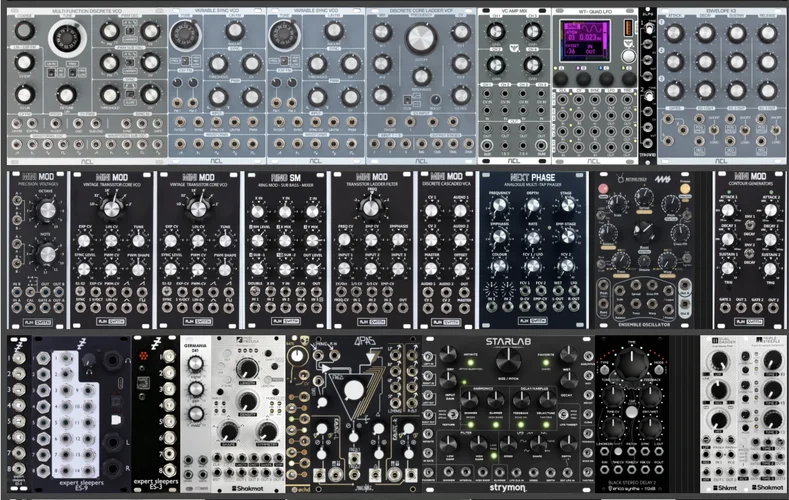
Task: Flip the PWM OSC waveform switch
Action: [x=130, y=31]
